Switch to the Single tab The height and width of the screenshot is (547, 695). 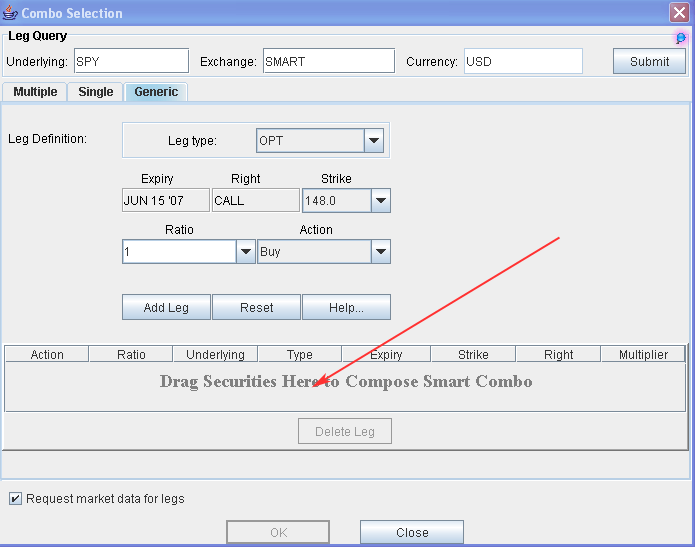tap(96, 92)
